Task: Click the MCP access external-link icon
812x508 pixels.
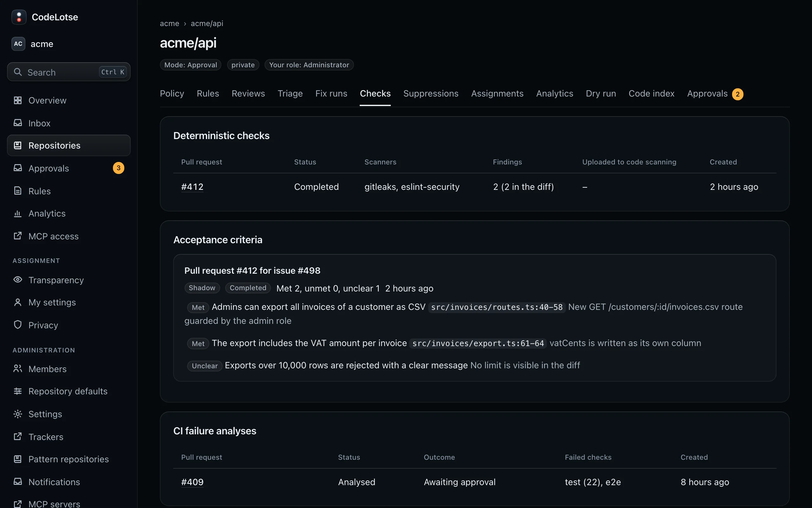Action: (x=18, y=236)
